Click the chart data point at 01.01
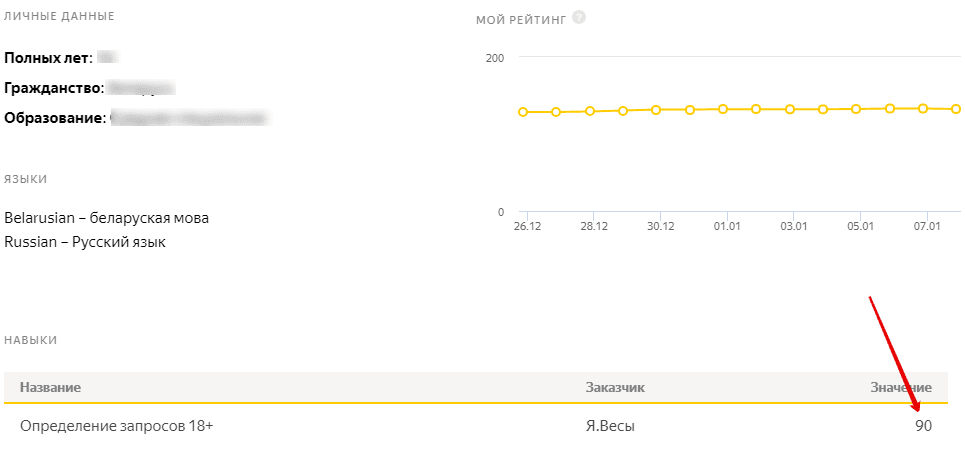This screenshot has height=457, width=965. click(723, 109)
